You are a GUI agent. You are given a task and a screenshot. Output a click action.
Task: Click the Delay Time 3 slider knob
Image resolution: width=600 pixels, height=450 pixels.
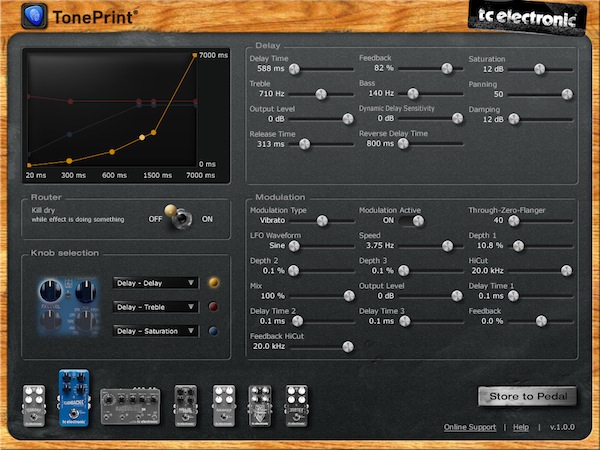(405, 321)
